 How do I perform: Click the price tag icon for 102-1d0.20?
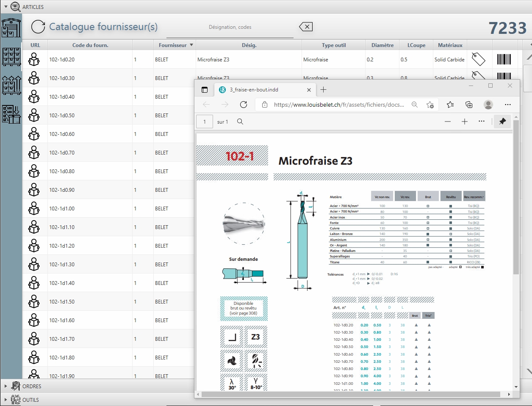(x=478, y=59)
